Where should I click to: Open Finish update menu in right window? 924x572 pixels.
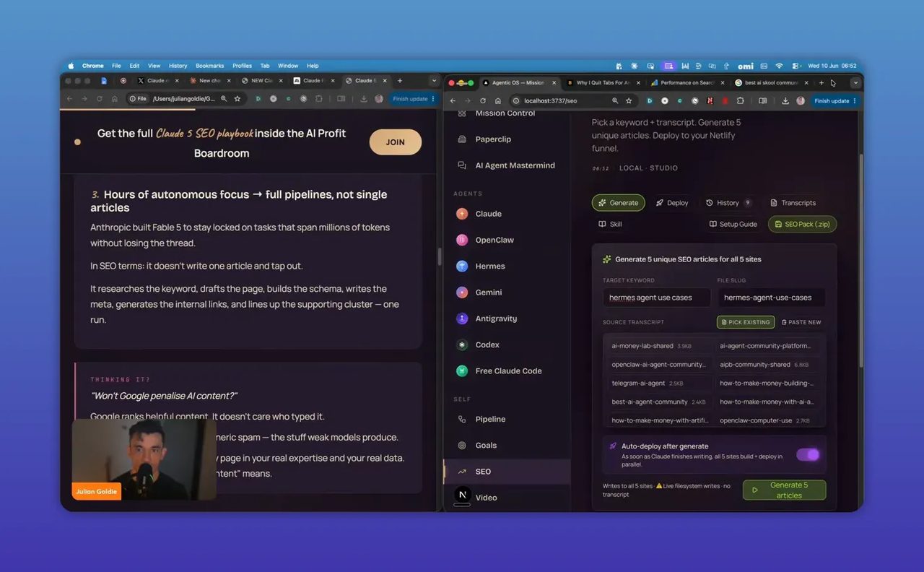coord(835,101)
